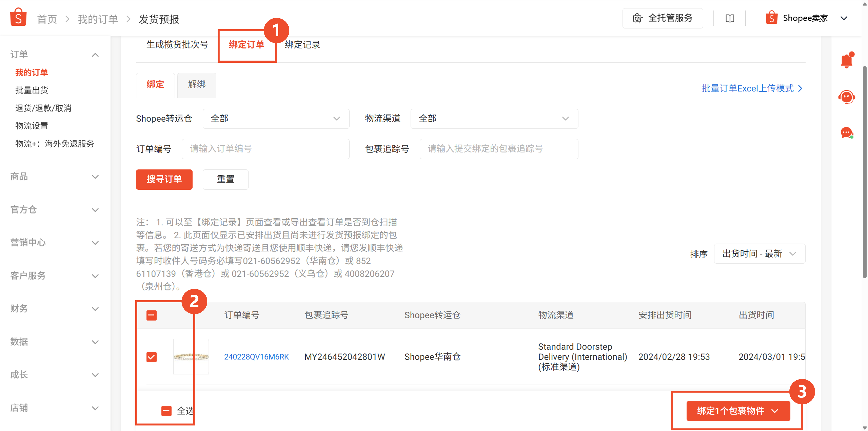Click the 安排出货时间 column header
This screenshot has height=431, width=868.
pos(665,315)
